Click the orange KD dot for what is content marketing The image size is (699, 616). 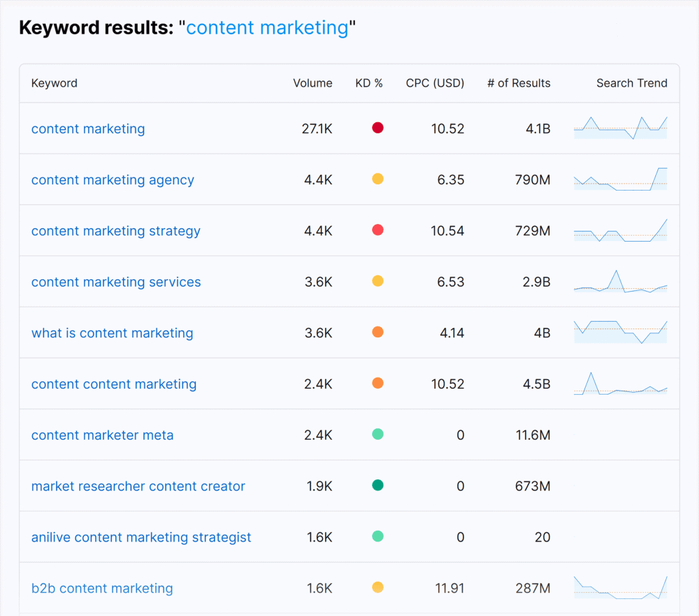[377, 333]
